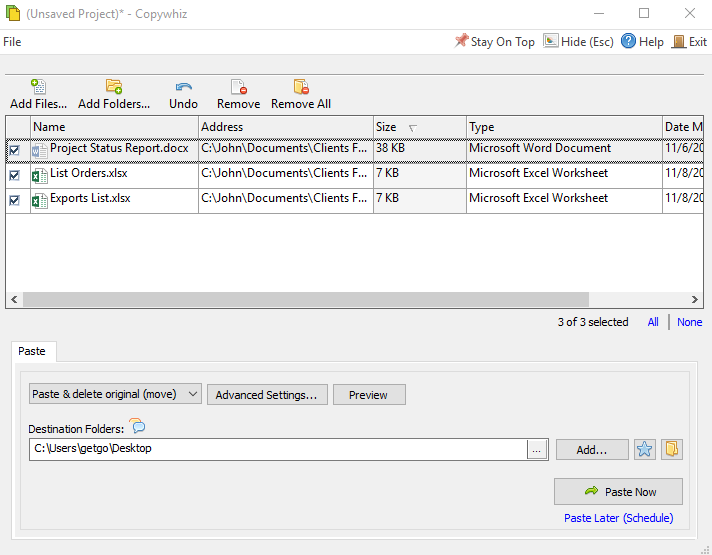Click the address cell of List Orders.xlsx
The image size is (712, 555).
[x=286, y=175]
